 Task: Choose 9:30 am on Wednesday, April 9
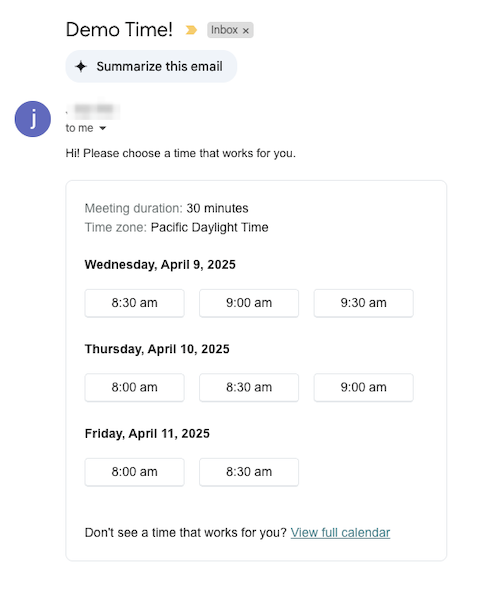(x=364, y=303)
